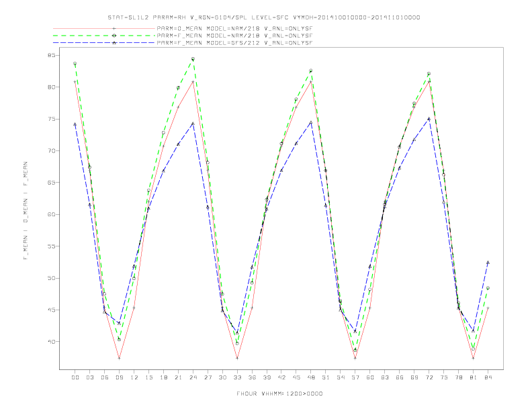The height and width of the screenshot is (411, 532).
Task: Click x-axis hour label 06
Action: 105,377
